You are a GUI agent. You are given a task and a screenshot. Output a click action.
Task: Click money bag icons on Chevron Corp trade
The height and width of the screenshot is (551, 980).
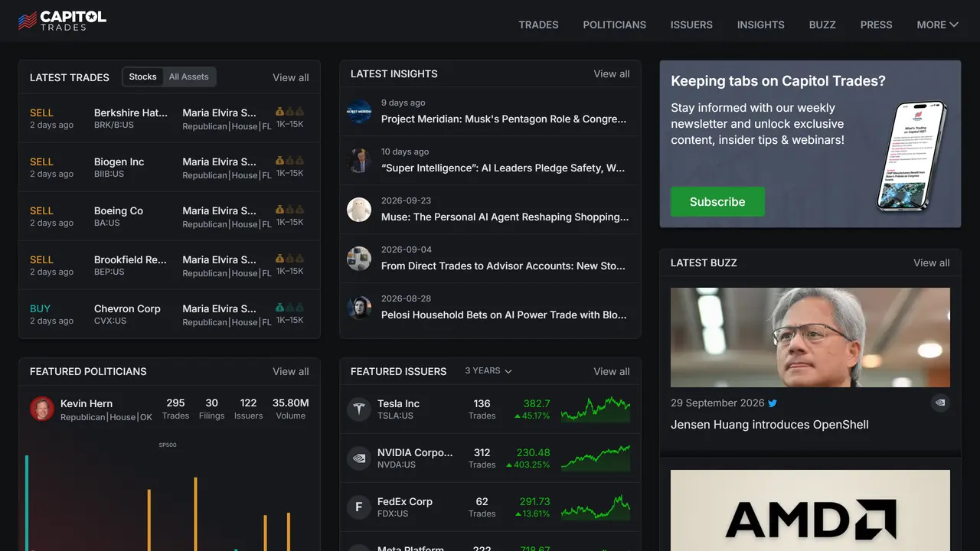pyautogui.click(x=289, y=308)
